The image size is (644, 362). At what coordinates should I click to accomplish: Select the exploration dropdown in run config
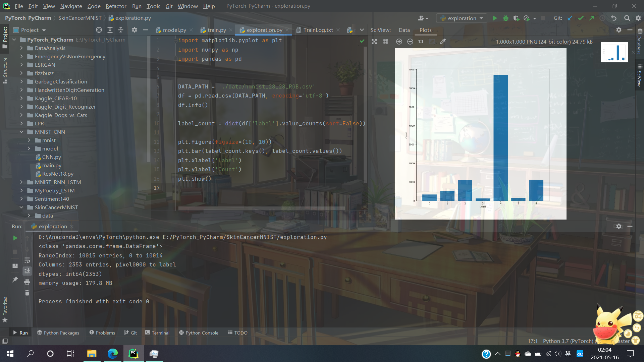pos(461,18)
